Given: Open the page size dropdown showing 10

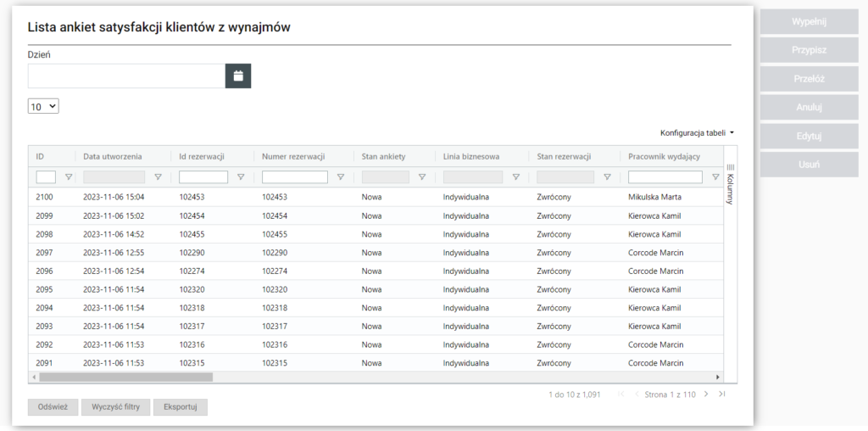Looking at the screenshot, I should (43, 107).
